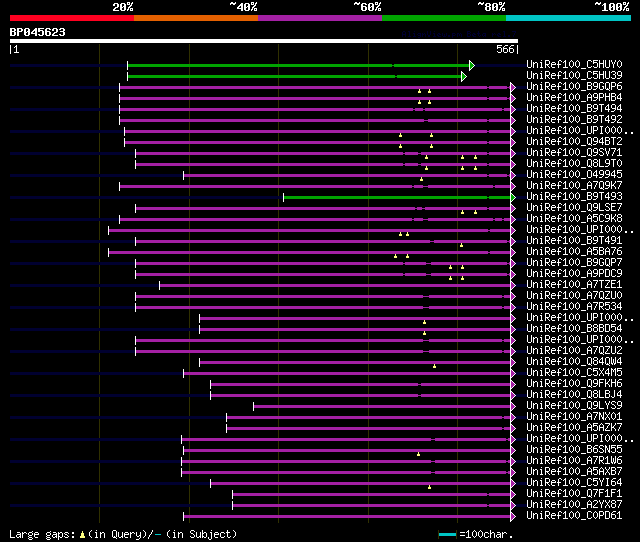Open hit UniRef100_C5HU39

point(574,76)
